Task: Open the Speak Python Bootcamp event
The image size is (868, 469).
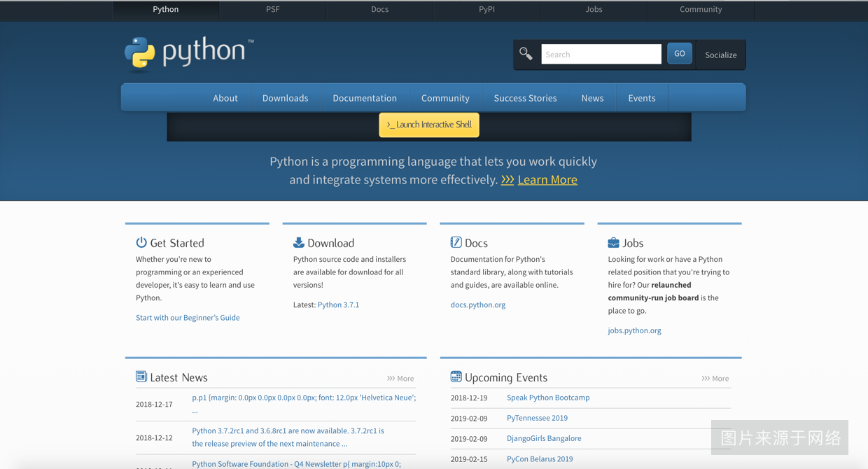Action: (x=548, y=398)
